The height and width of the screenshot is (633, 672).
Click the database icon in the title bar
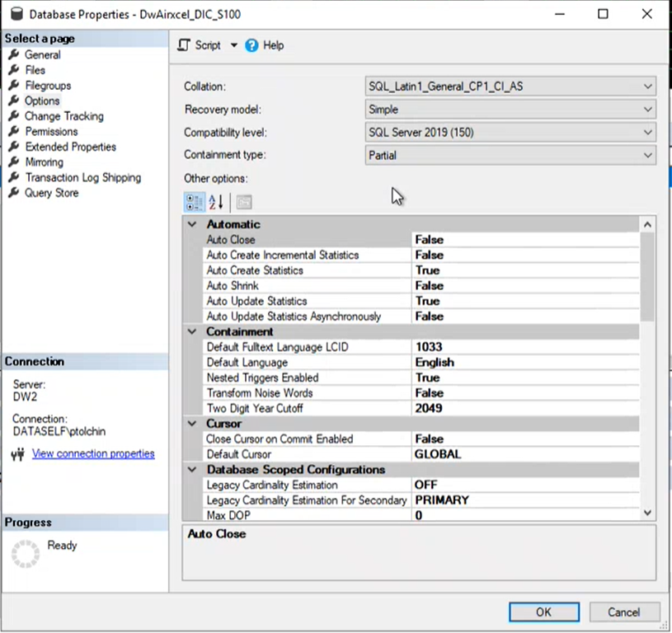[x=16, y=14]
